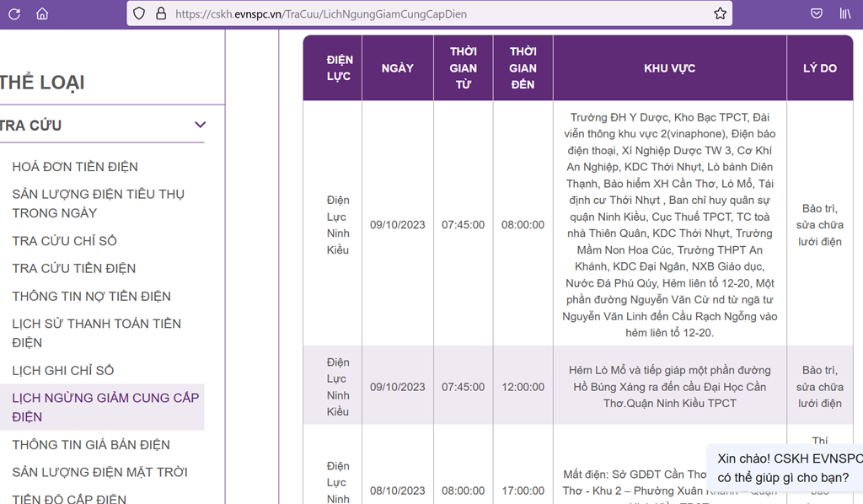863x504 pixels.
Task: Select TRA CỨU TIỀN ĐIỆN link
Action: tap(74, 269)
